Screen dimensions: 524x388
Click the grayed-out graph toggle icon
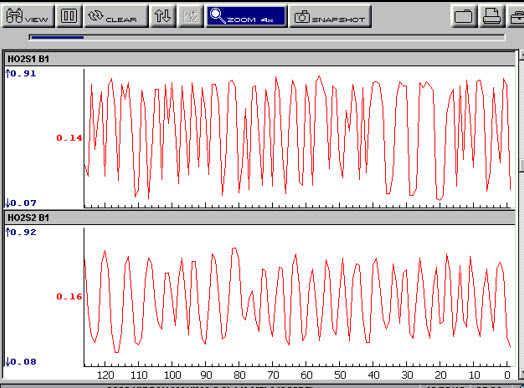[191, 16]
